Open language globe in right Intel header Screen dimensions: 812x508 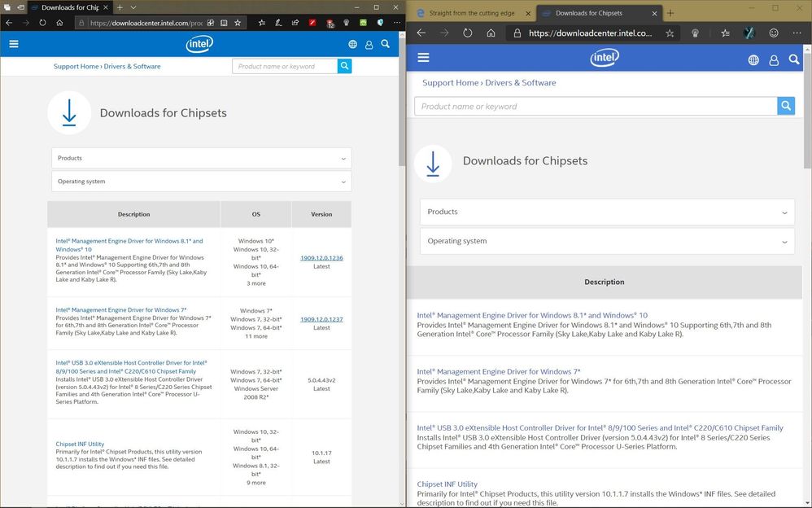pos(753,60)
